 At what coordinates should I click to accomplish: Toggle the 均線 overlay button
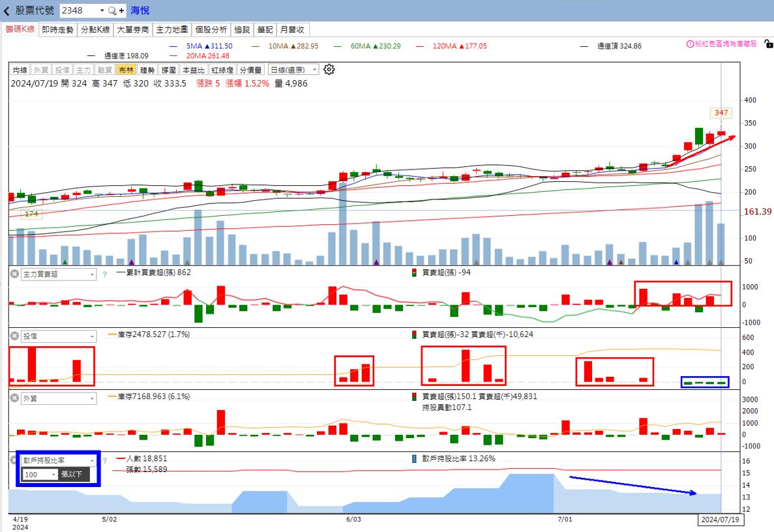[x=20, y=70]
